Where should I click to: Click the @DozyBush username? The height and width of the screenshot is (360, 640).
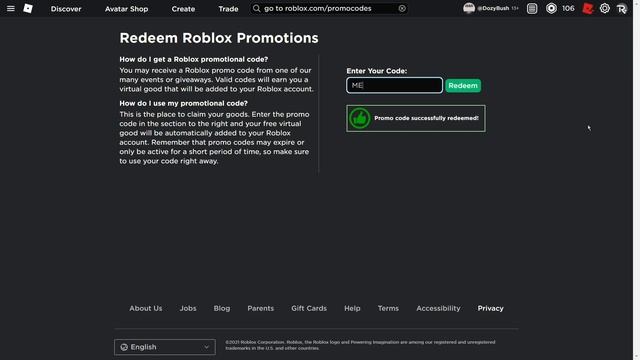[x=493, y=8]
